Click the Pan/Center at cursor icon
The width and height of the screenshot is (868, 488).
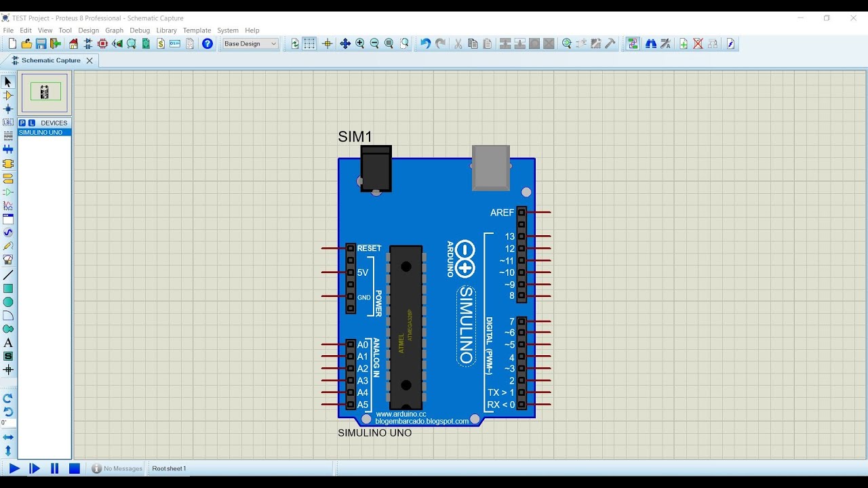click(345, 43)
